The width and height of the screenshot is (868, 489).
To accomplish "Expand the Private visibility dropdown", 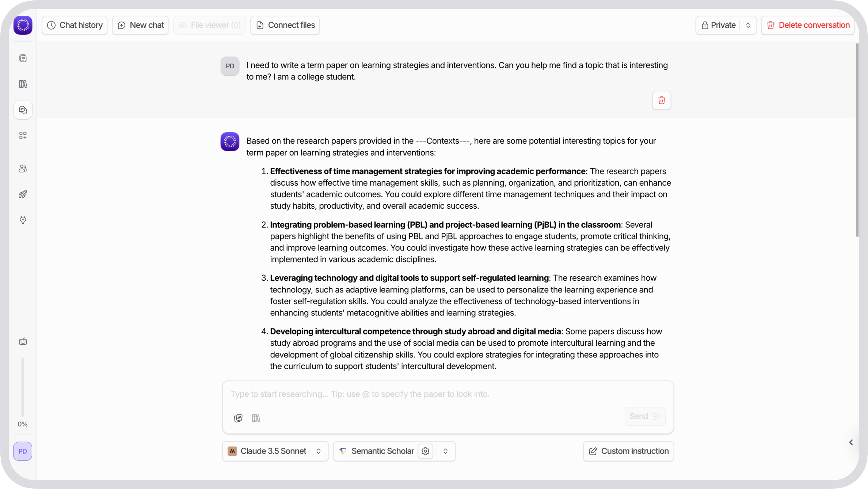I will click(x=748, y=25).
